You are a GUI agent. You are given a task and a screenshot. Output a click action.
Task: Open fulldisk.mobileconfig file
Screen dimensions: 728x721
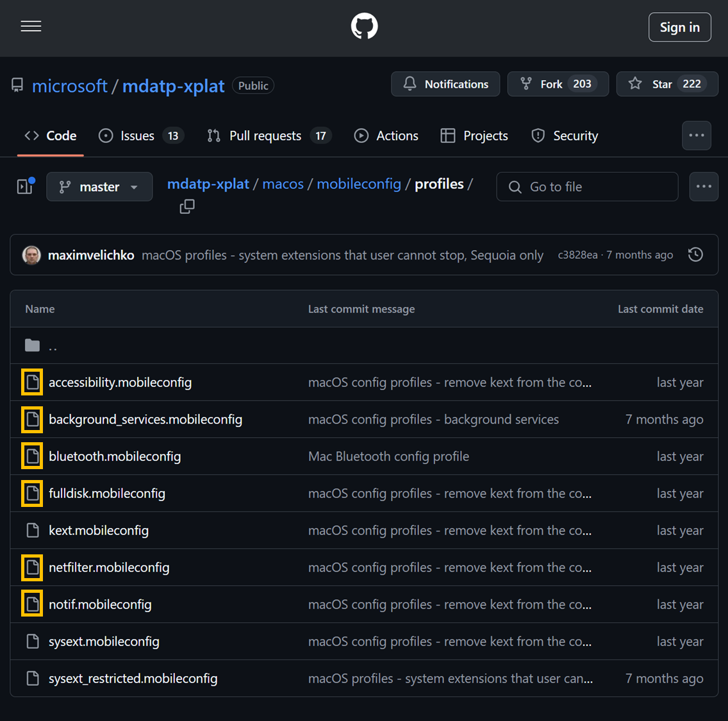(x=107, y=493)
